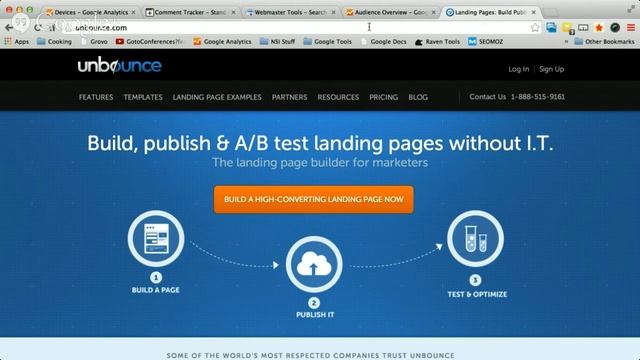640x360 pixels.
Task: Open the Cooking bookmarks folder
Action: pos(54,42)
